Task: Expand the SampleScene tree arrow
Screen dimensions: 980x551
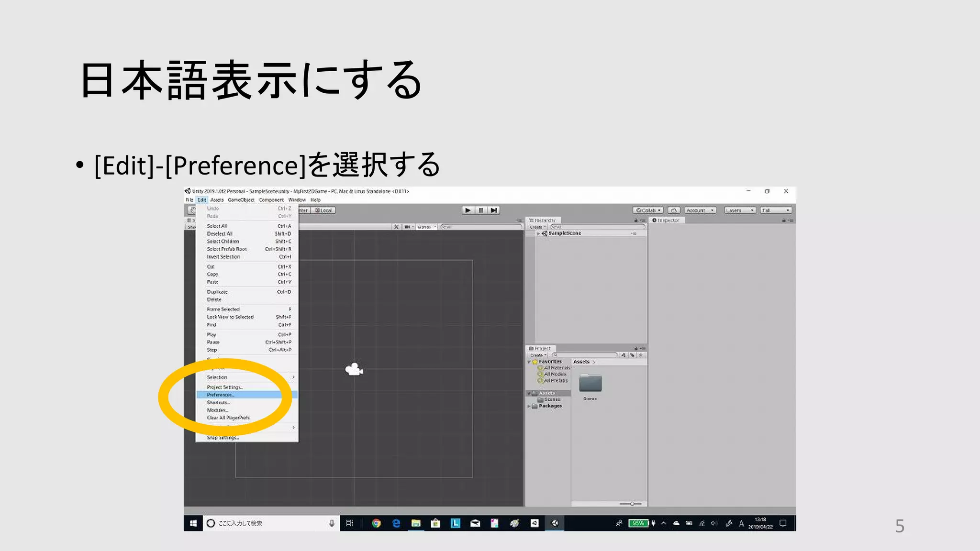Action: (538, 233)
